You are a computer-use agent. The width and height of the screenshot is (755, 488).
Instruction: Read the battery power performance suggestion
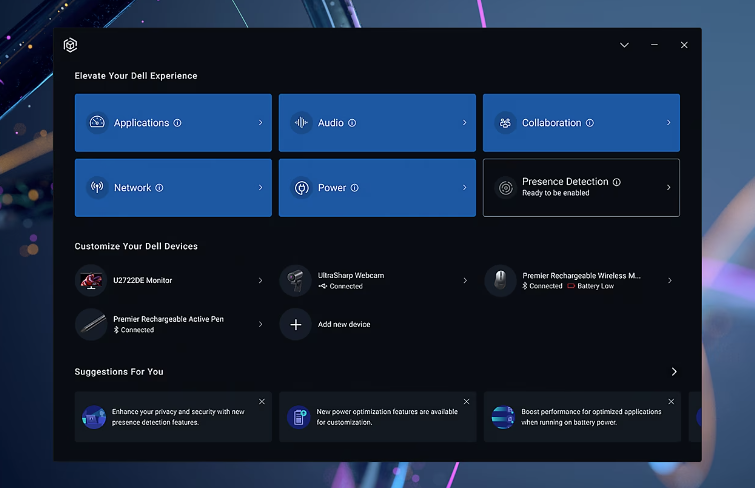(x=591, y=417)
